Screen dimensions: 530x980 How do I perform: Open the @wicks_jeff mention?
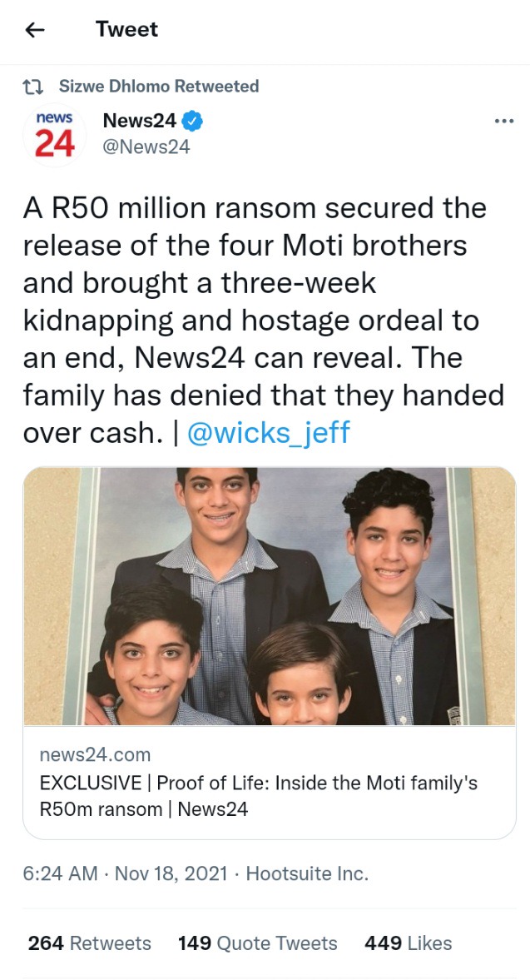coord(269,432)
